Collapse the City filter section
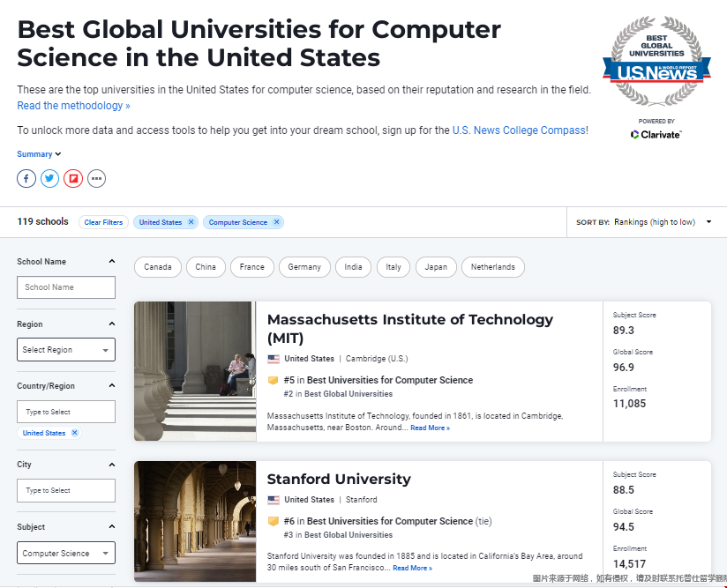727x588 pixels. pyautogui.click(x=112, y=465)
